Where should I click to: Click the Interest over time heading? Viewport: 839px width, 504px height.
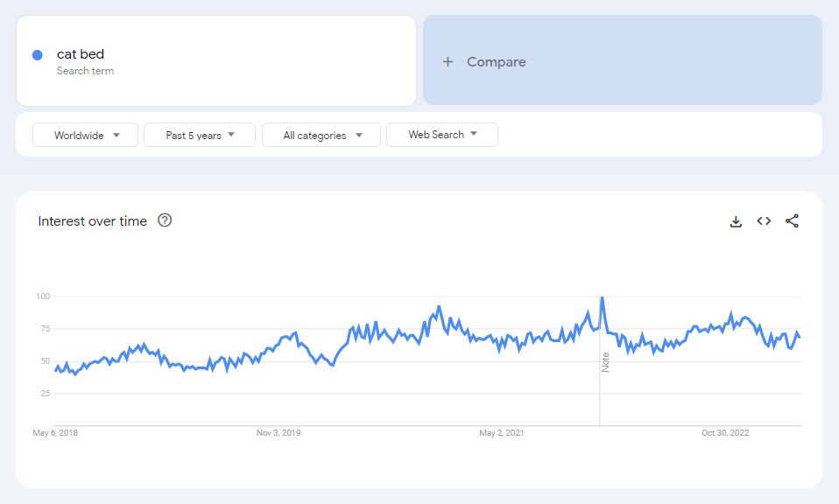(x=92, y=220)
